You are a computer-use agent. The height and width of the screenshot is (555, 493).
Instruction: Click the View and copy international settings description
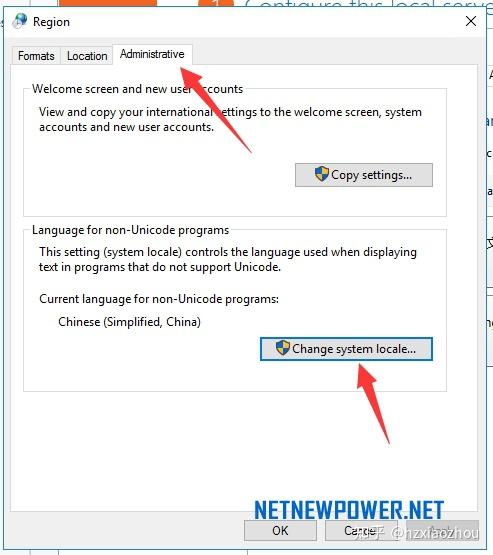(x=230, y=119)
